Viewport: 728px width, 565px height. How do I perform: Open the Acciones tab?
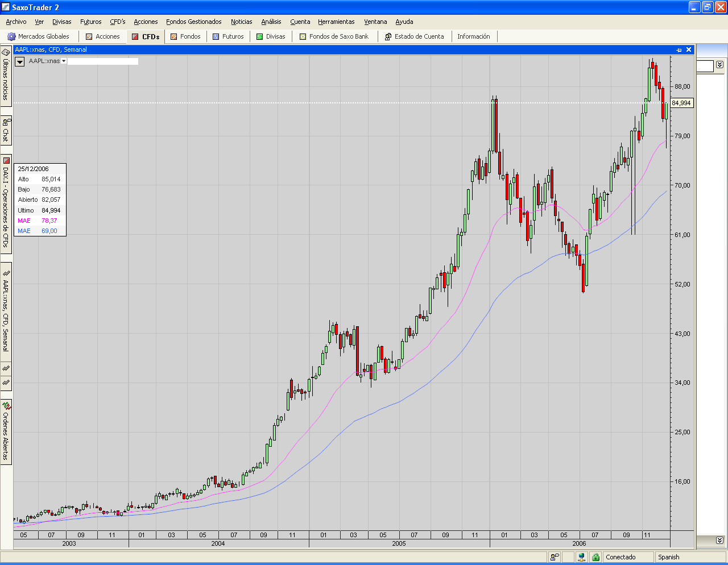[102, 36]
